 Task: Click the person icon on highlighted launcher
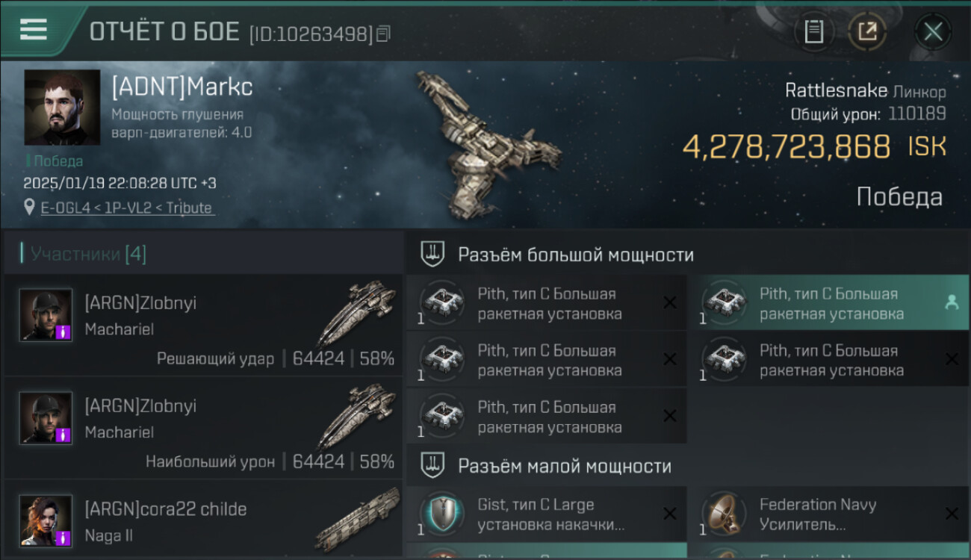tap(952, 302)
